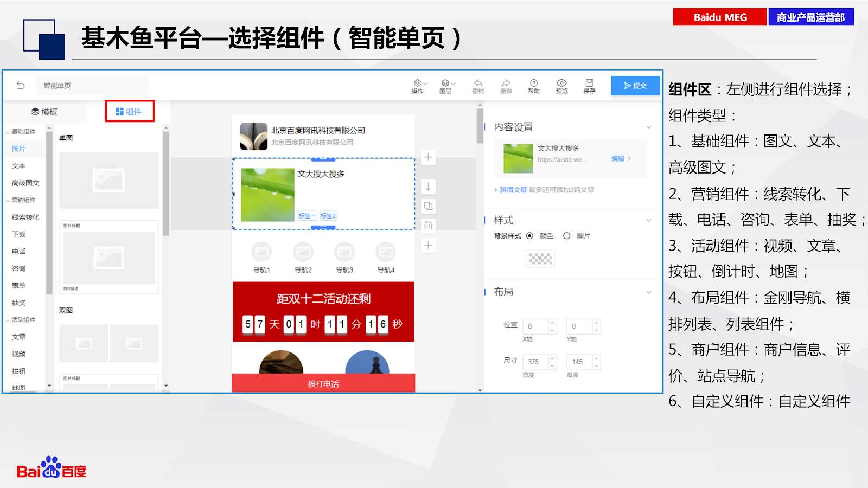
Task: Save the page with the 保存 icon
Action: 589,86
